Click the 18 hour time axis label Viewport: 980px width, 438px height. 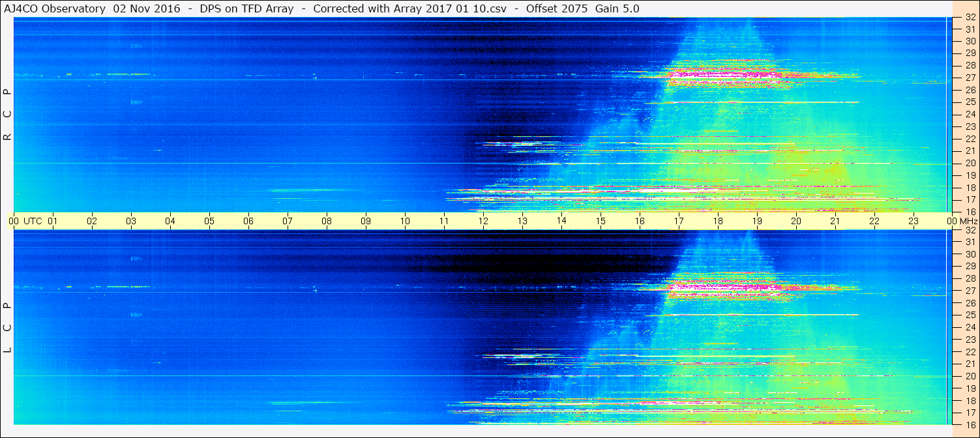coord(718,222)
